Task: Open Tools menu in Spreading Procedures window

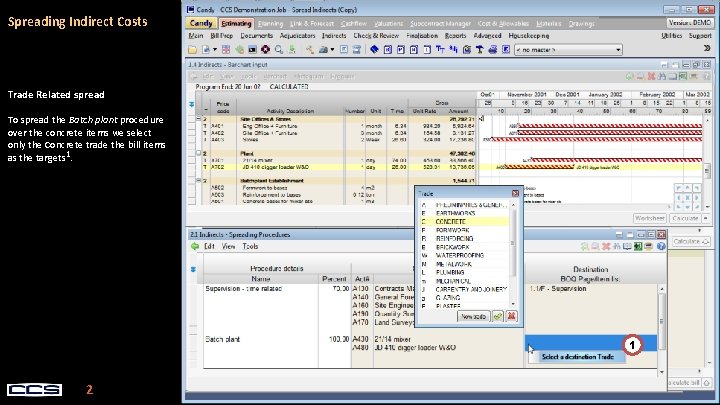Action: click(250, 247)
